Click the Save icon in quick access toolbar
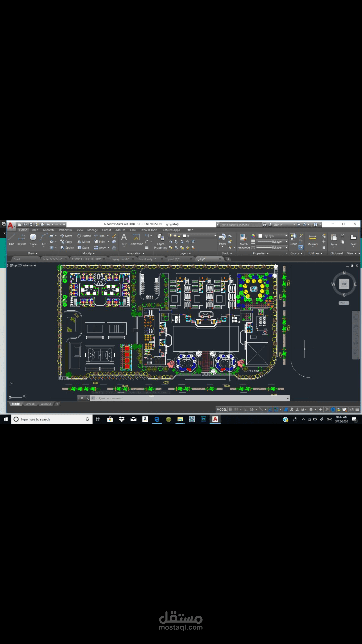 (x=31, y=224)
